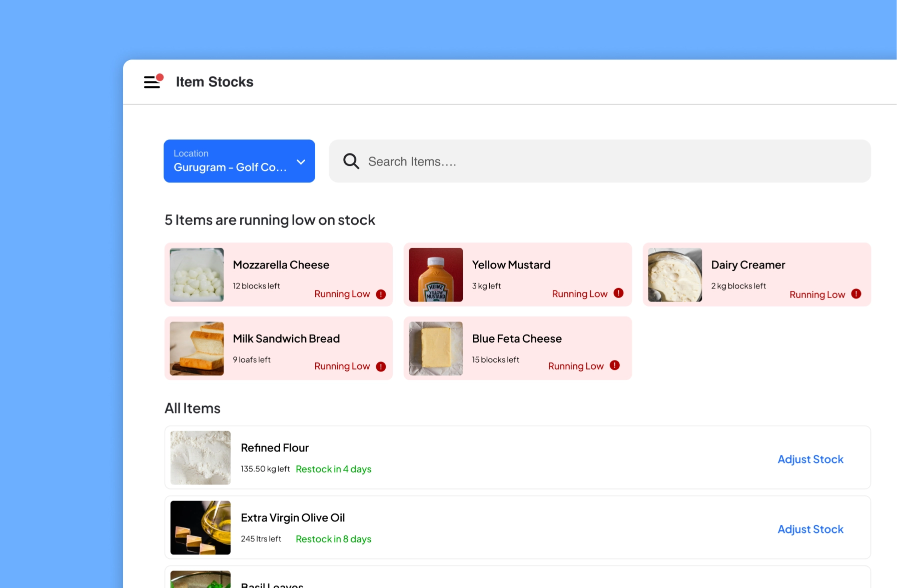Click Milk Sandwich Bread alert icon

tap(381, 366)
